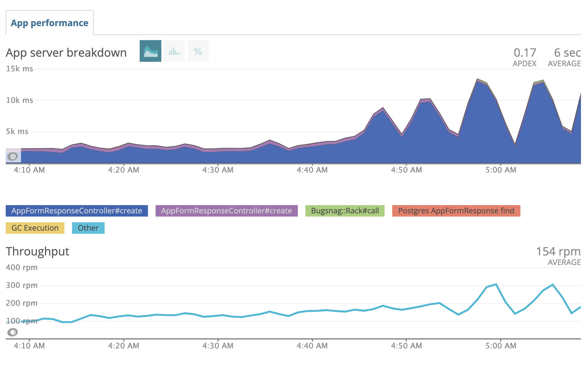Toggle the purple AppFormResponseController#create legend item
The height and width of the screenshot is (372, 588).
(x=226, y=211)
